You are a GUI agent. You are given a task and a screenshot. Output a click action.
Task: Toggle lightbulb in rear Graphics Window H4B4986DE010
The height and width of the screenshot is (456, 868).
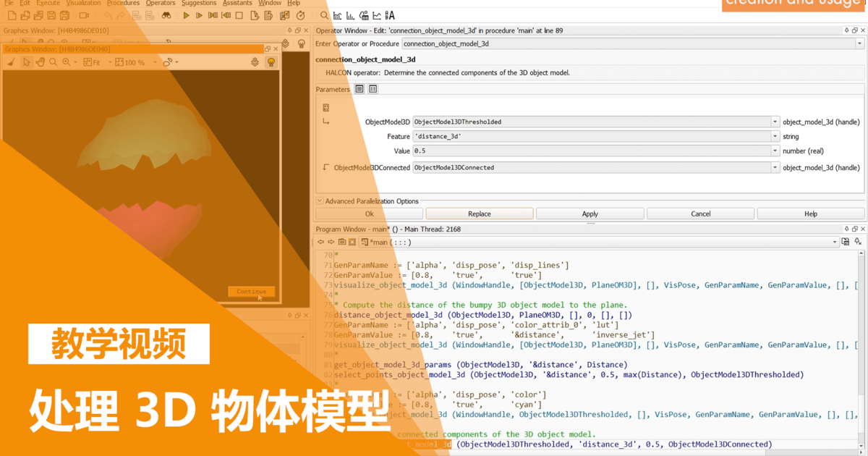point(302,44)
